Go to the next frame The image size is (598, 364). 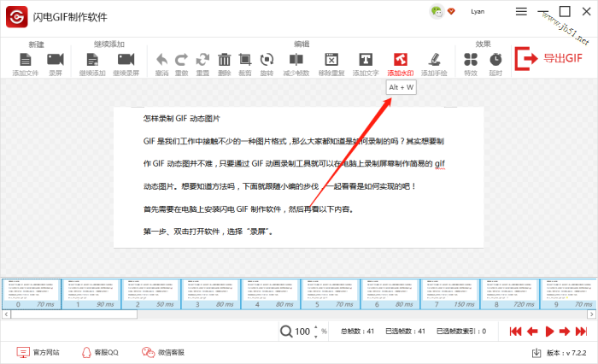click(565, 332)
